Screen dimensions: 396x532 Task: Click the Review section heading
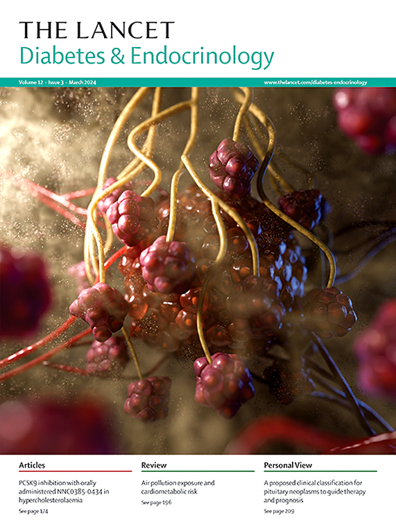point(154,465)
